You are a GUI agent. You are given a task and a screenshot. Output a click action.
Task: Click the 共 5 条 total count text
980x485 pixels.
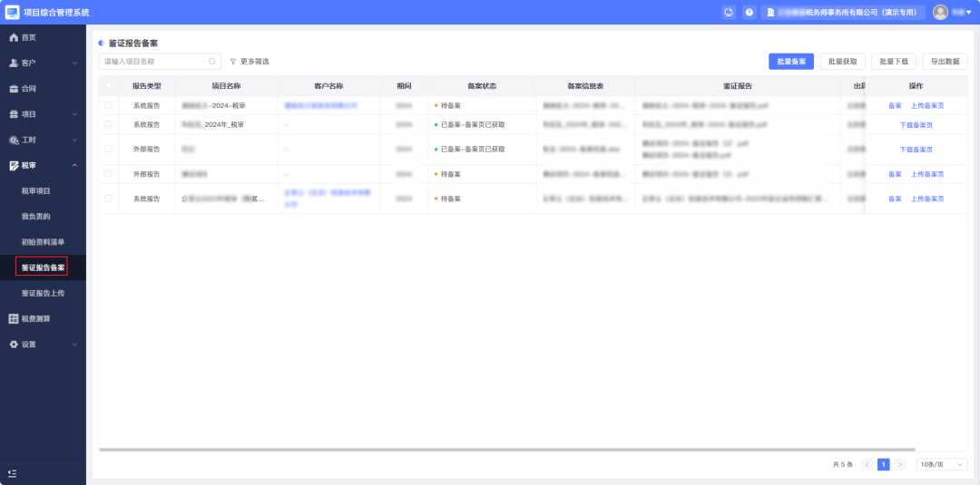click(x=842, y=464)
